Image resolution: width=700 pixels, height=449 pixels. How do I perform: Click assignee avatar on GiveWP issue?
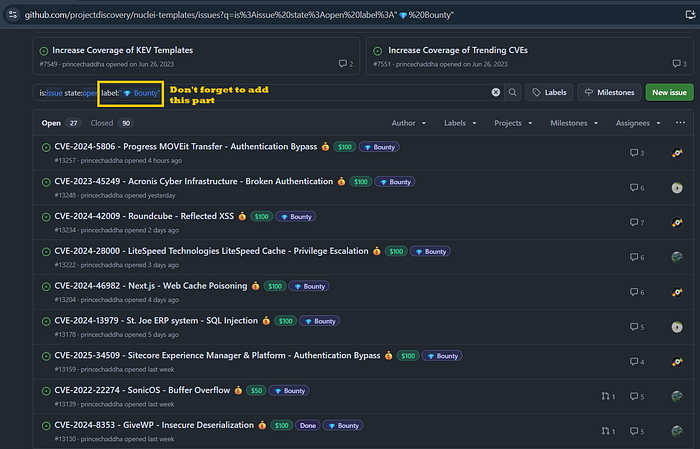click(x=677, y=432)
